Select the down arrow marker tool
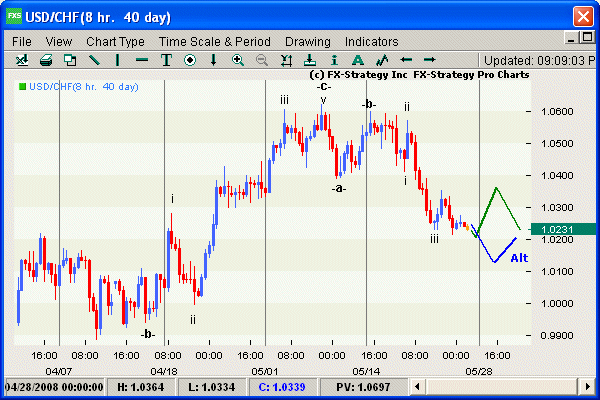The image size is (600, 400). click(214, 60)
